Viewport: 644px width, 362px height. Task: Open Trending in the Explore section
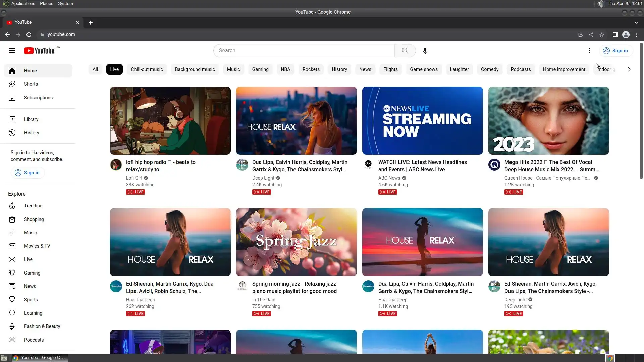click(x=33, y=206)
